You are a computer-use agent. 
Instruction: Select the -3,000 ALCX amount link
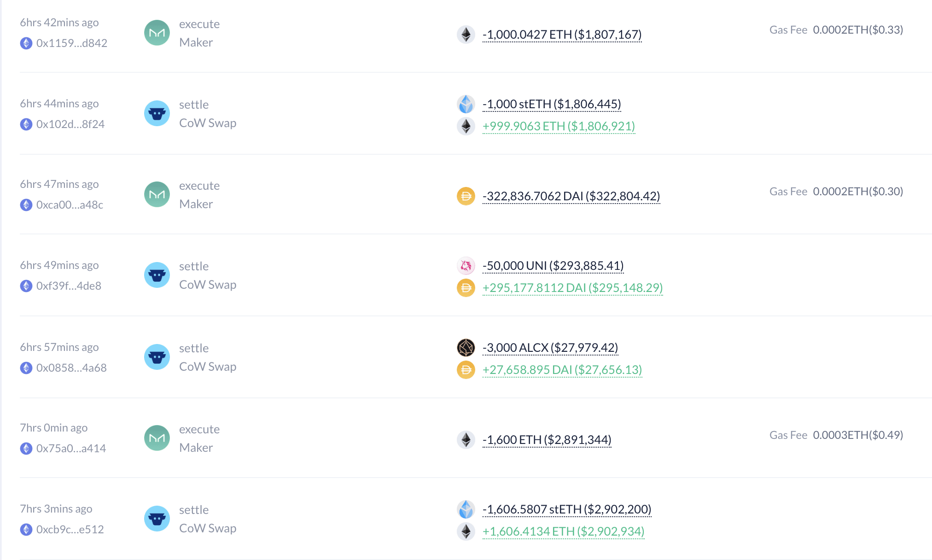[550, 348]
